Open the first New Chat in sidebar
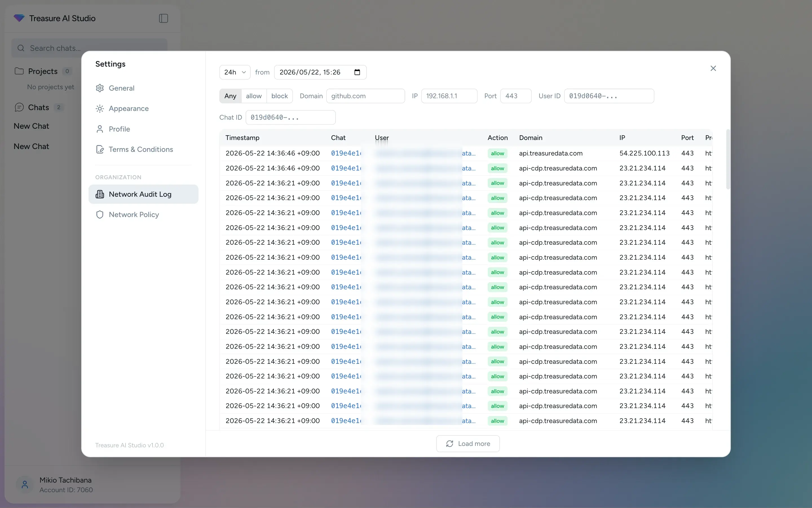 click(x=31, y=126)
